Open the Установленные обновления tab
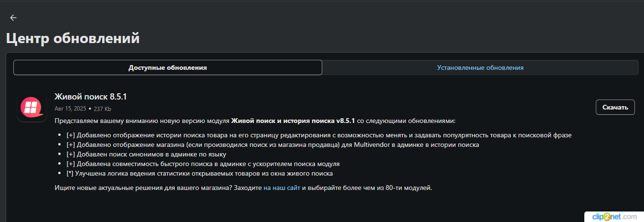 pos(480,67)
